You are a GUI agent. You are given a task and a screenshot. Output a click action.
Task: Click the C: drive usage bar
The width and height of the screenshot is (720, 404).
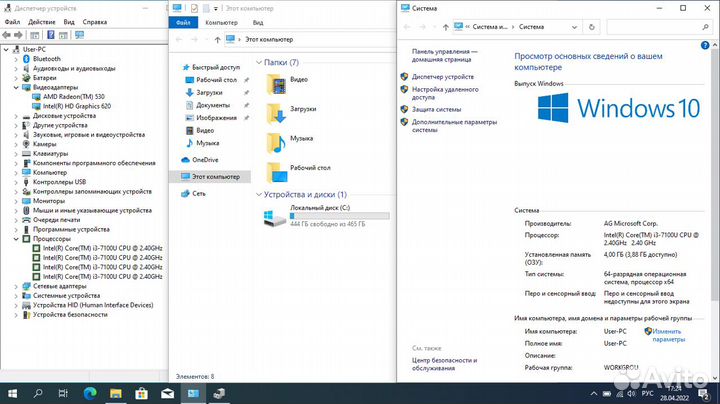click(340, 216)
